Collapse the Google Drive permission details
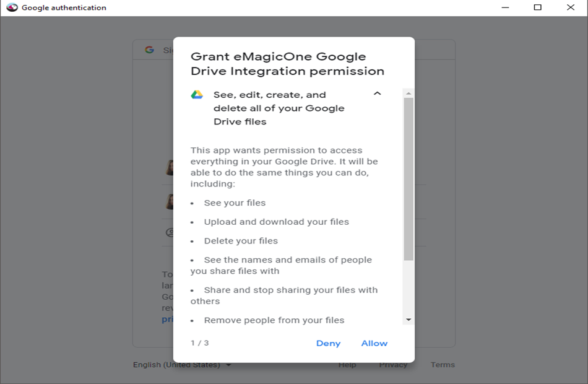The width and height of the screenshot is (588, 384). point(378,94)
